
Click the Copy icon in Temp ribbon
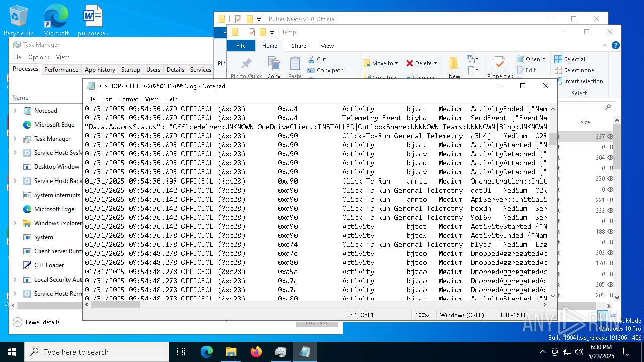274,64
